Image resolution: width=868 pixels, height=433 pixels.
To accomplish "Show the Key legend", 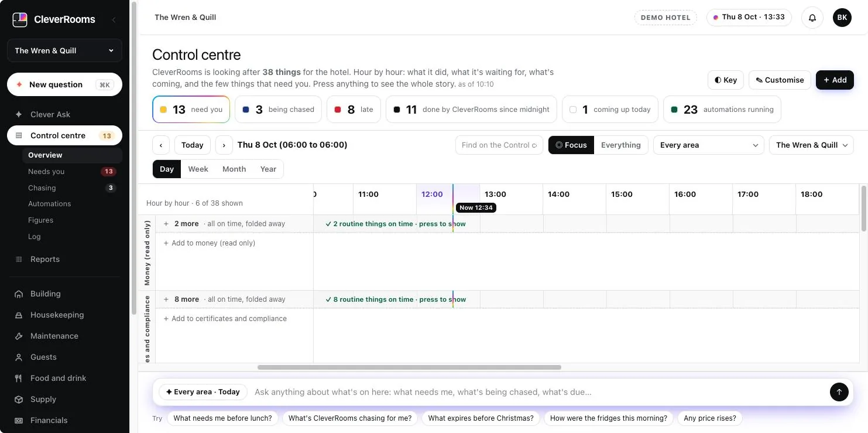I will tap(726, 80).
